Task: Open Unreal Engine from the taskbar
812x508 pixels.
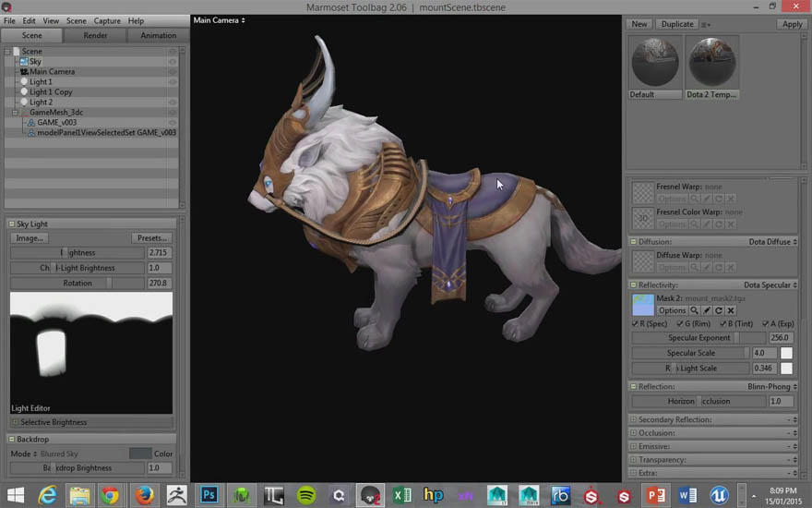Action: click(719, 495)
